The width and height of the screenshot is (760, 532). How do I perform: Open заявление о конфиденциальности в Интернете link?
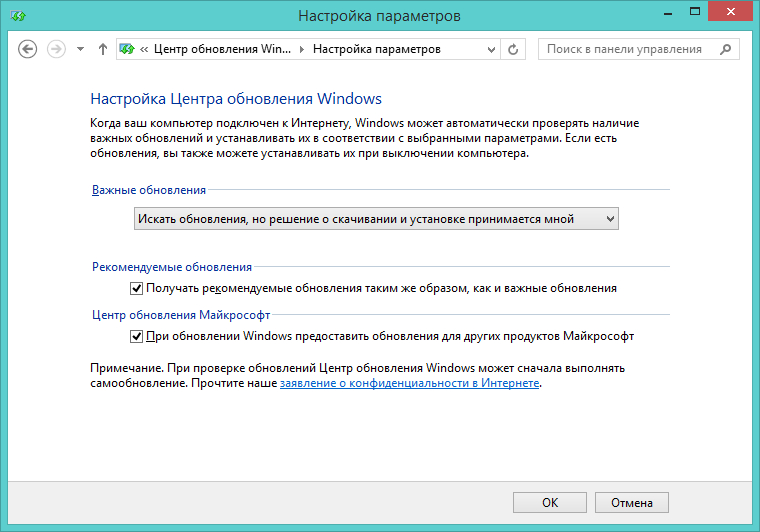tap(410, 383)
